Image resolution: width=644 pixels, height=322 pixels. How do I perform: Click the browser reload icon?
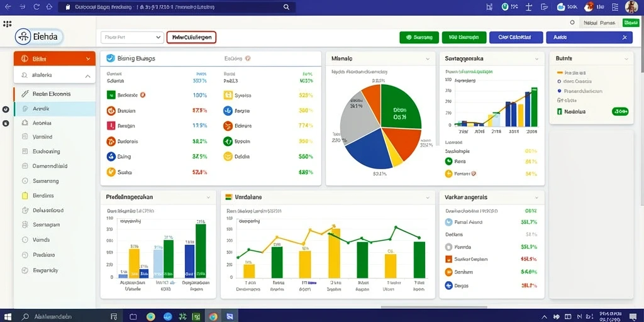coord(36,7)
